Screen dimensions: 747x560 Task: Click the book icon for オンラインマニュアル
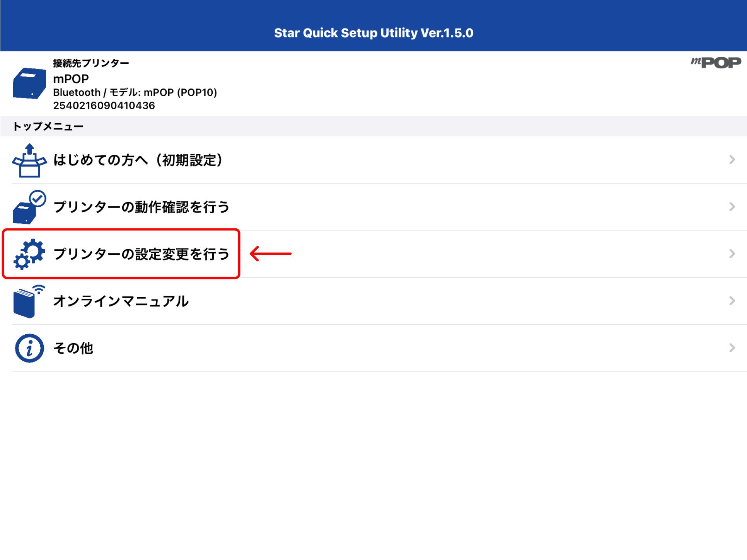29,301
